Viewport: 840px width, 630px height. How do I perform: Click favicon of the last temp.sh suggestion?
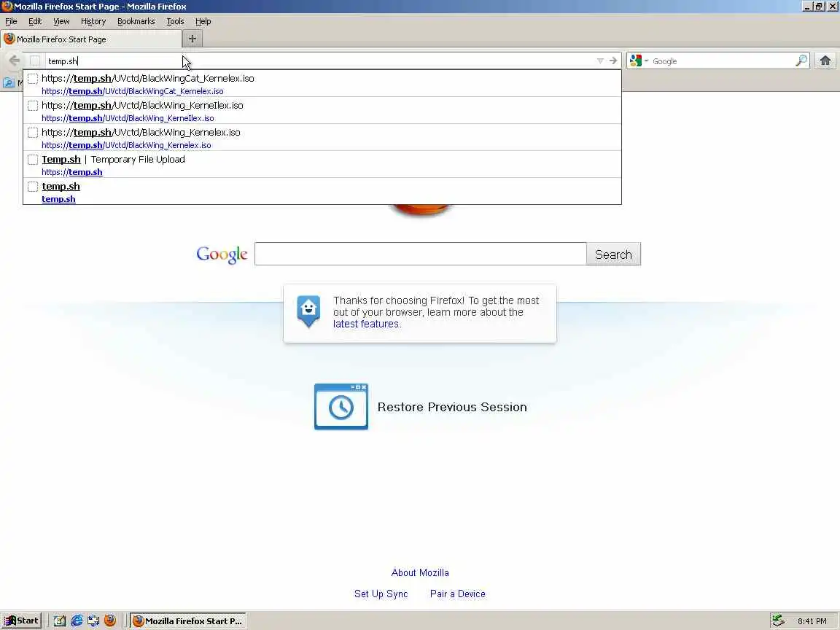click(33, 187)
